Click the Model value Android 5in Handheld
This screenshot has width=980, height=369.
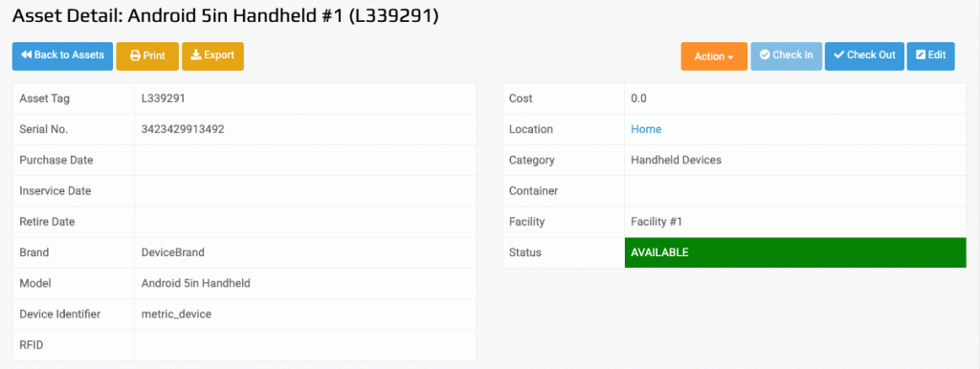click(x=195, y=284)
